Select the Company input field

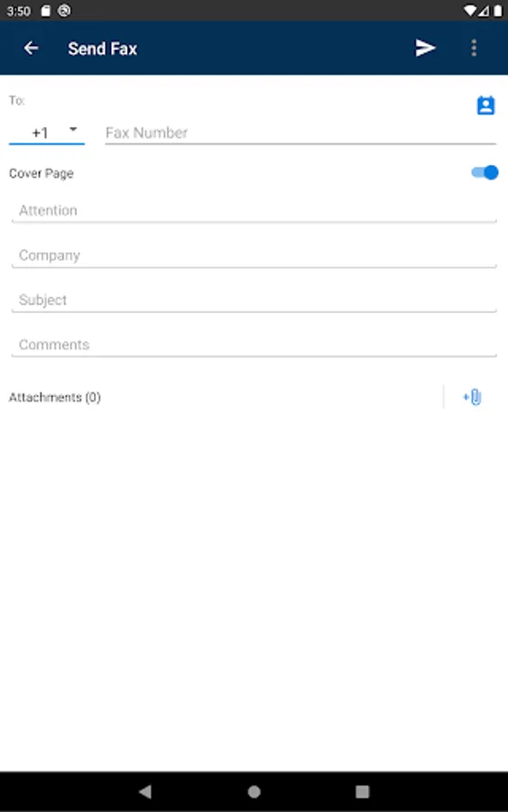pyautogui.click(x=254, y=255)
